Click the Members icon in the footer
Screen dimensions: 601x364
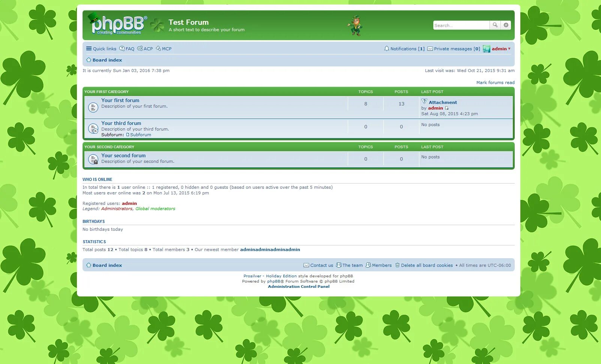(x=368, y=265)
